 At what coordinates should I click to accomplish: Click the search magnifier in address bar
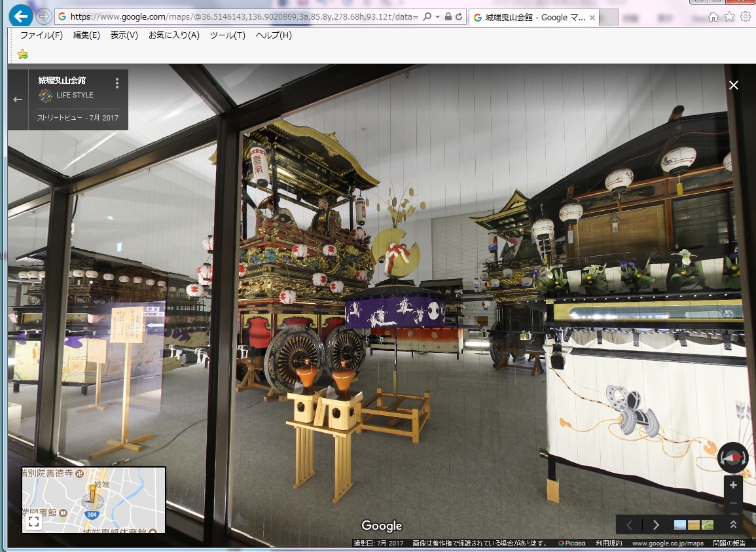coord(427,17)
